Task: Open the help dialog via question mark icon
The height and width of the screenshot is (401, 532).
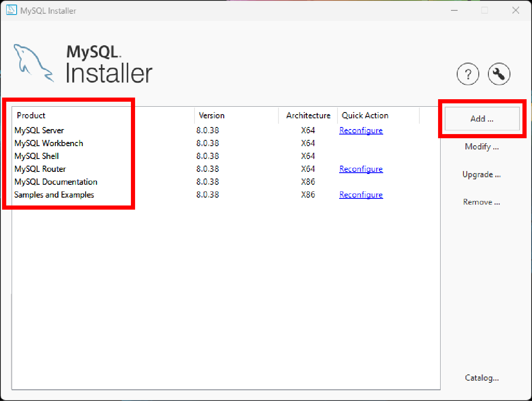Action: [468, 74]
